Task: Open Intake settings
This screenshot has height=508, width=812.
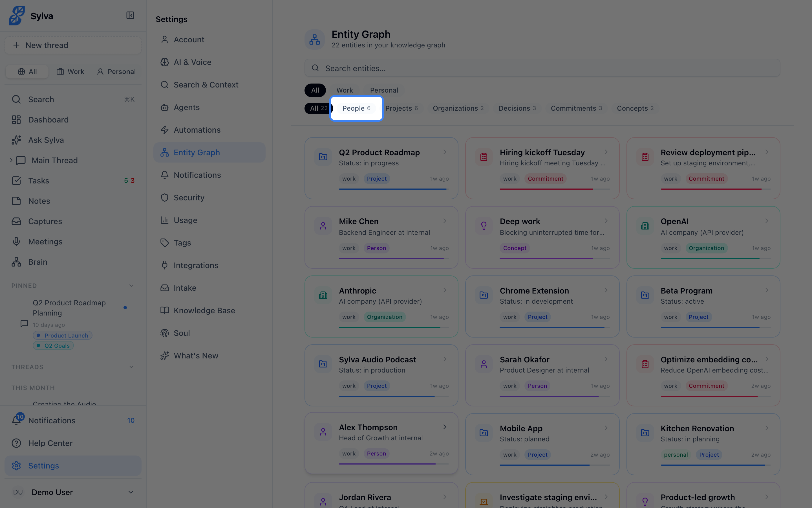Action: (209, 288)
